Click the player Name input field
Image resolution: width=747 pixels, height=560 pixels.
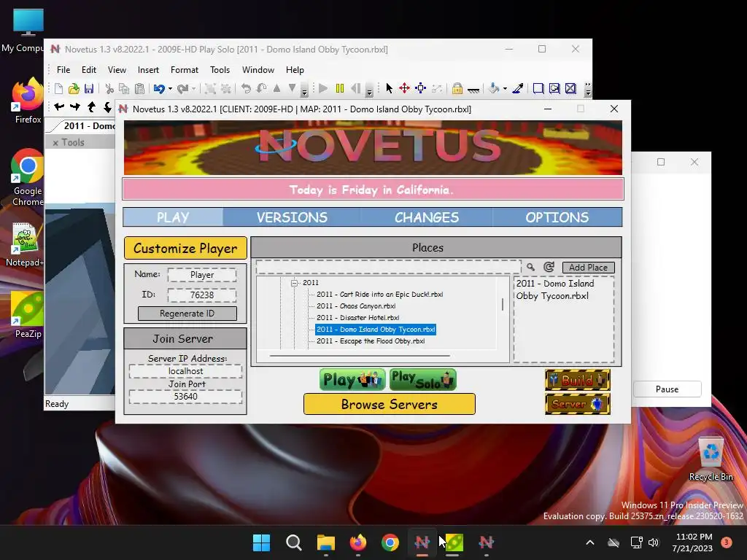coord(202,275)
